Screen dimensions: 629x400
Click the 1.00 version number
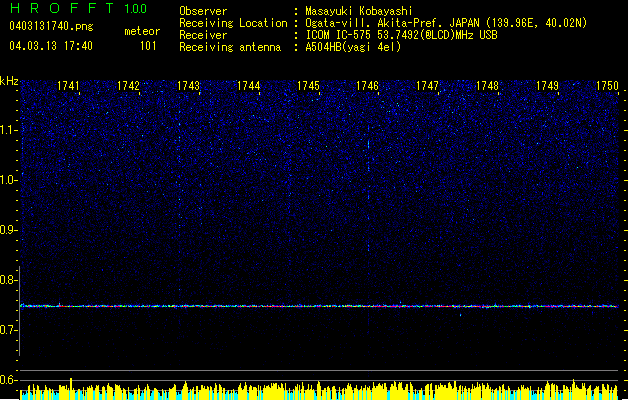[138, 9]
